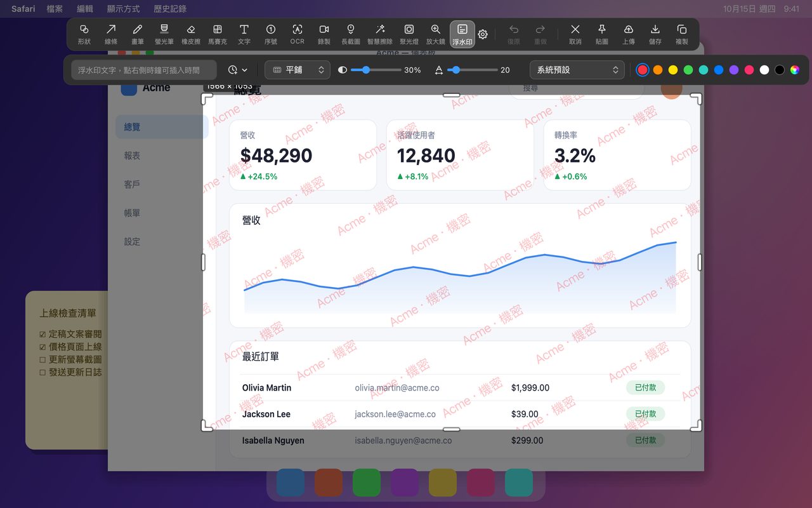Check the 發送更新日誌 checklist item
812x508 pixels.
click(x=70, y=372)
